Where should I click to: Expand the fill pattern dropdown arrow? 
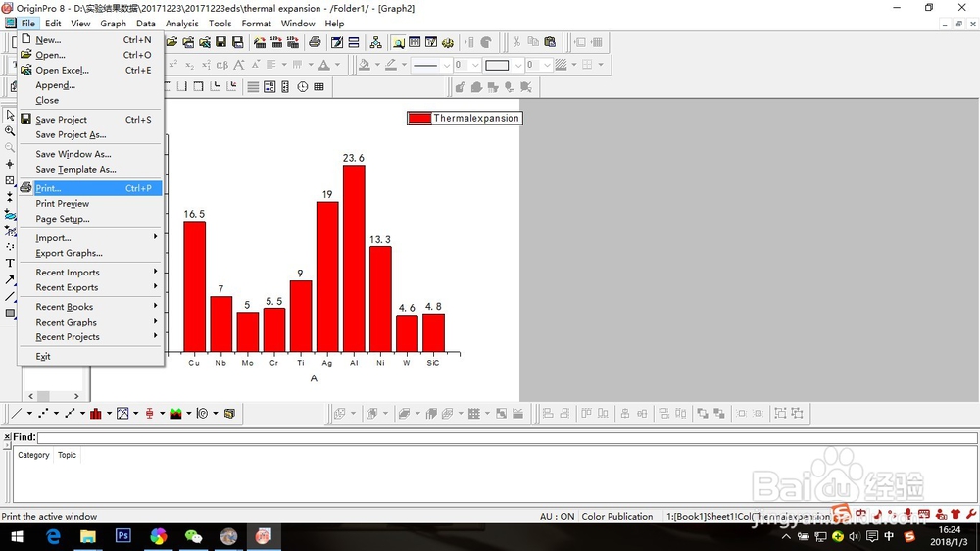[x=574, y=65]
